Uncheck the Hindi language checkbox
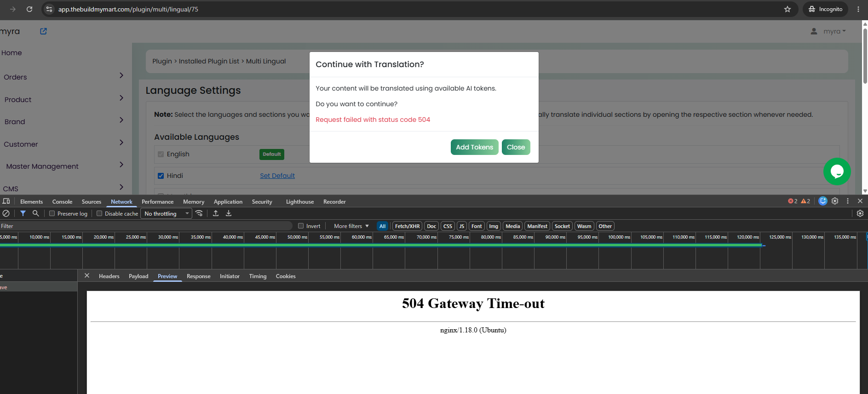The height and width of the screenshot is (394, 868). [x=161, y=176]
